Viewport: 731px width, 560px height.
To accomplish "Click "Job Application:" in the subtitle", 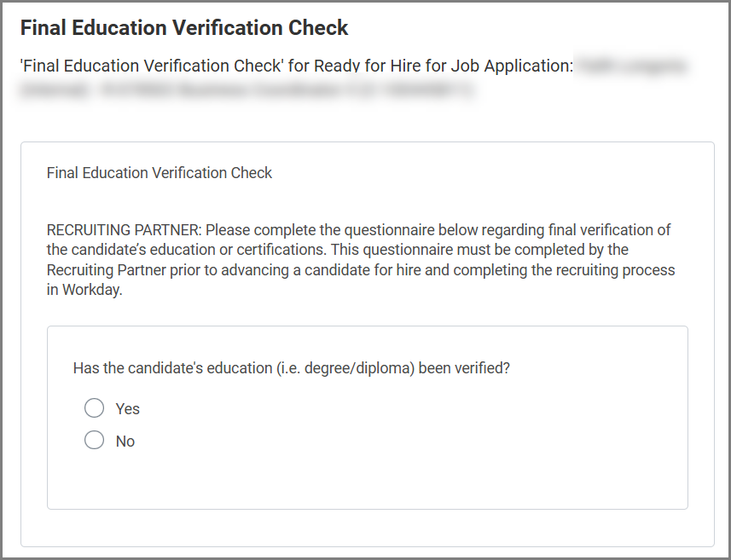I will click(520, 66).
